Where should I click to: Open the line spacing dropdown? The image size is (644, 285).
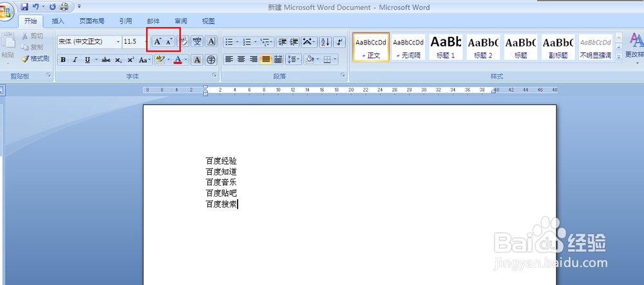294,59
